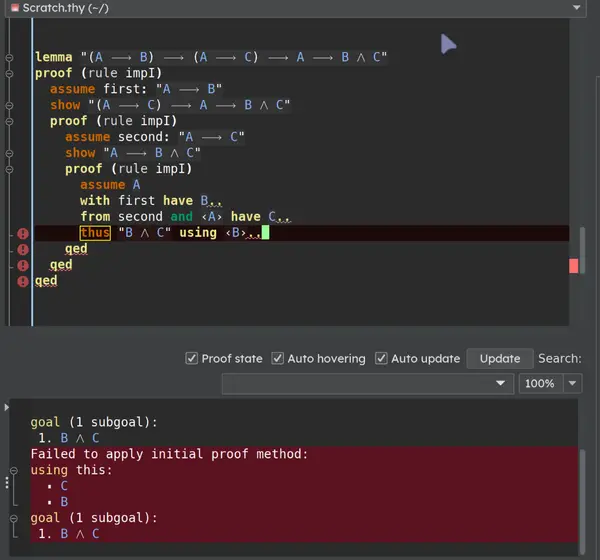Screen dimensions: 600x560
Task: Click the error icon beside the middle qed
Action: 23,265
